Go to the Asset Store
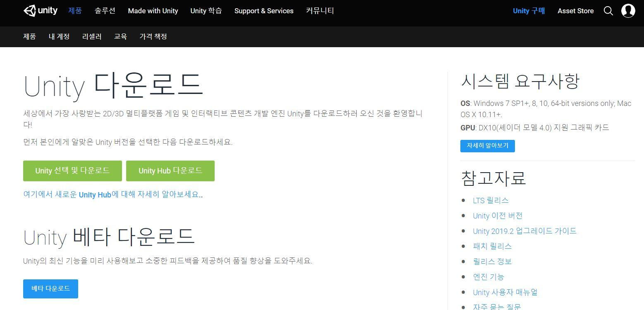The image size is (644, 310). [x=575, y=11]
